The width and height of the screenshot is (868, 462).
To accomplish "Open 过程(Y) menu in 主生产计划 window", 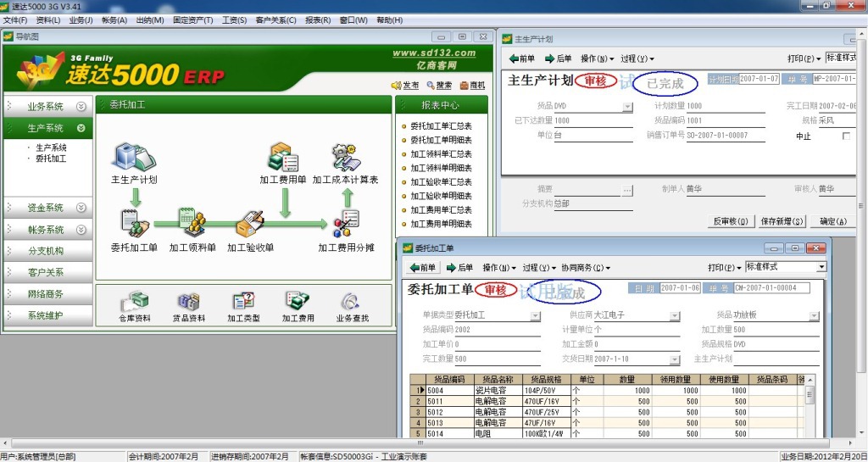I will (x=637, y=58).
